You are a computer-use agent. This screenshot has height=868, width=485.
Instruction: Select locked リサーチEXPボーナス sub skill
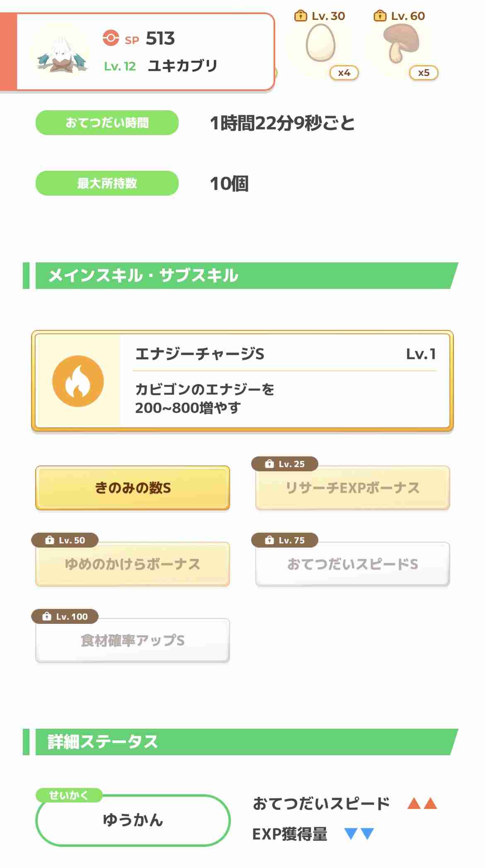353,488
